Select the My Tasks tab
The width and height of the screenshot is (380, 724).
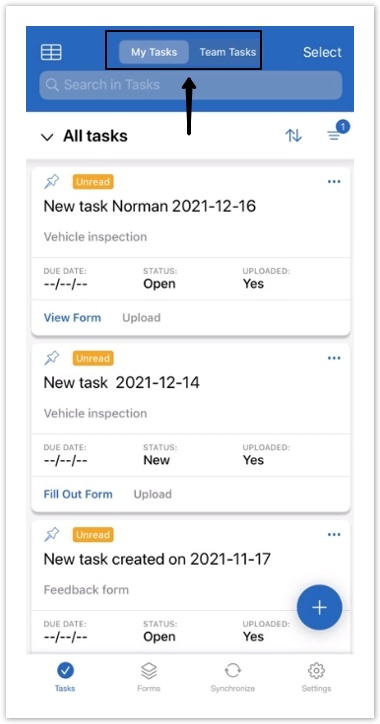(154, 52)
